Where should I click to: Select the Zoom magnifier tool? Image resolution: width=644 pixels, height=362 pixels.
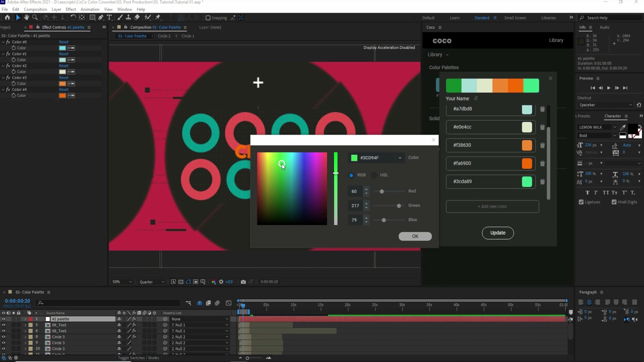pos(35,17)
